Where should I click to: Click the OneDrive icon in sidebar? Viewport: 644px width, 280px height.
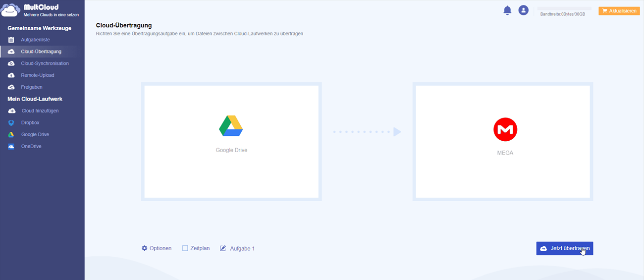click(x=11, y=147)
